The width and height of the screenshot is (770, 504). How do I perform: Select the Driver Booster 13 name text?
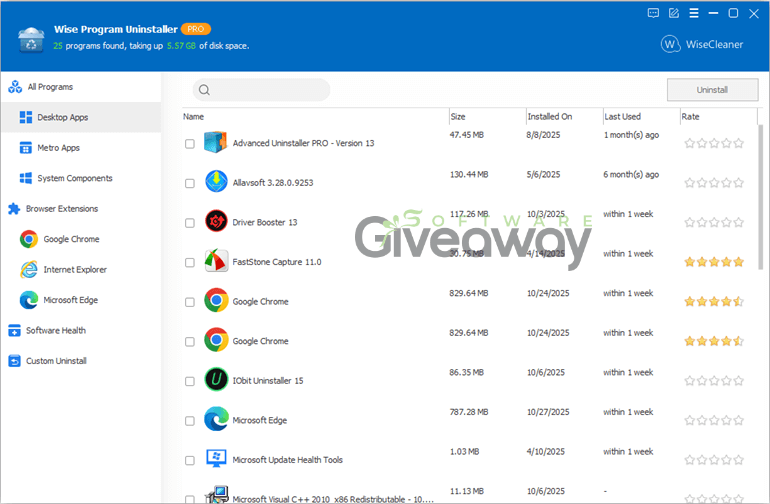[265, 223]
